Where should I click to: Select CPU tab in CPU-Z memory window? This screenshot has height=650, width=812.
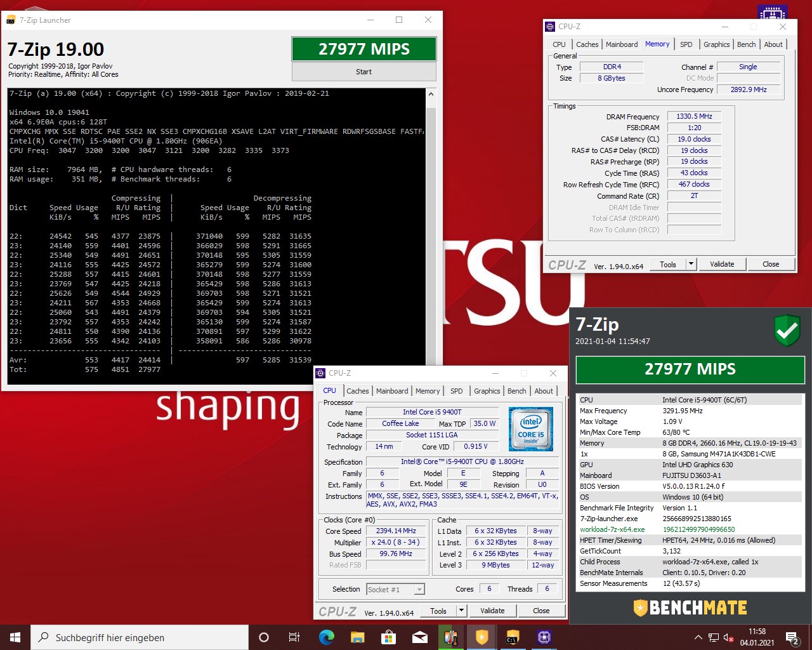[559, 44]
